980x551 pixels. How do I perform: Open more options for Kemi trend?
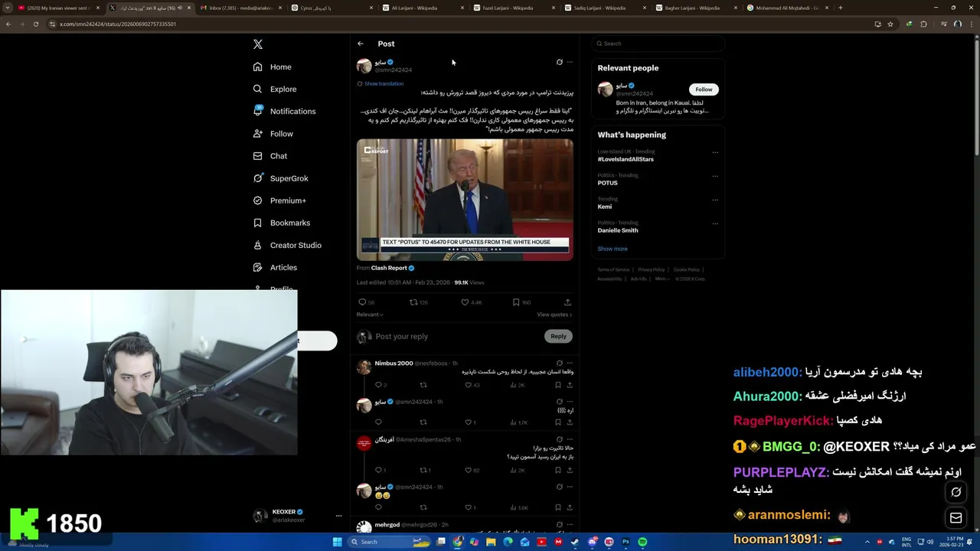(715, 200)
